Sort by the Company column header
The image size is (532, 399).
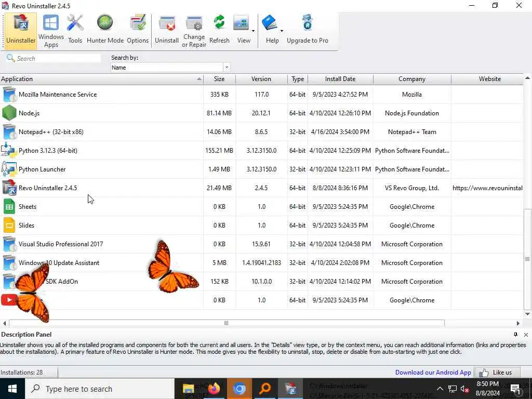[x=412, y=79]
